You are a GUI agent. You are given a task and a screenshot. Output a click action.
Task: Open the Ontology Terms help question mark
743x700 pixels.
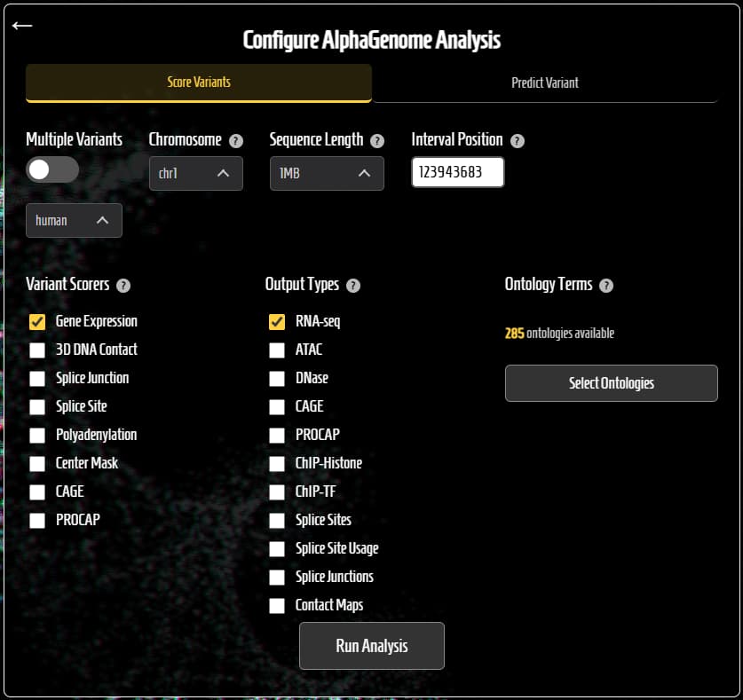click(x=606, y=285)
